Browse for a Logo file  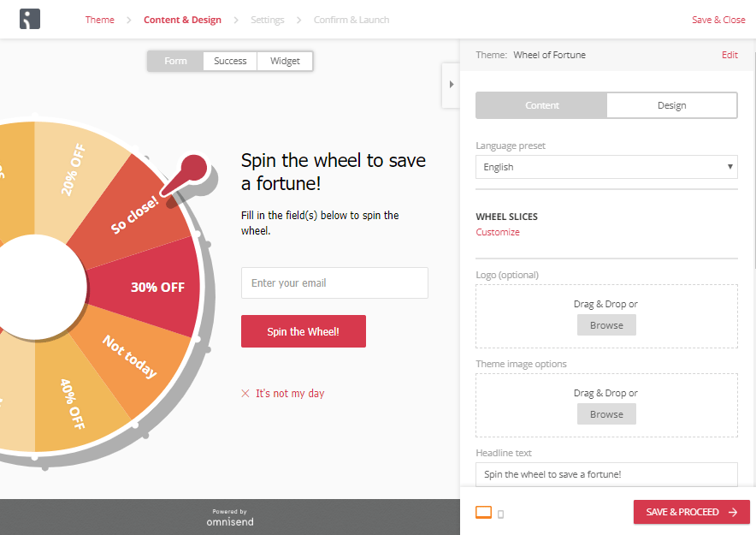click(606, 325)
